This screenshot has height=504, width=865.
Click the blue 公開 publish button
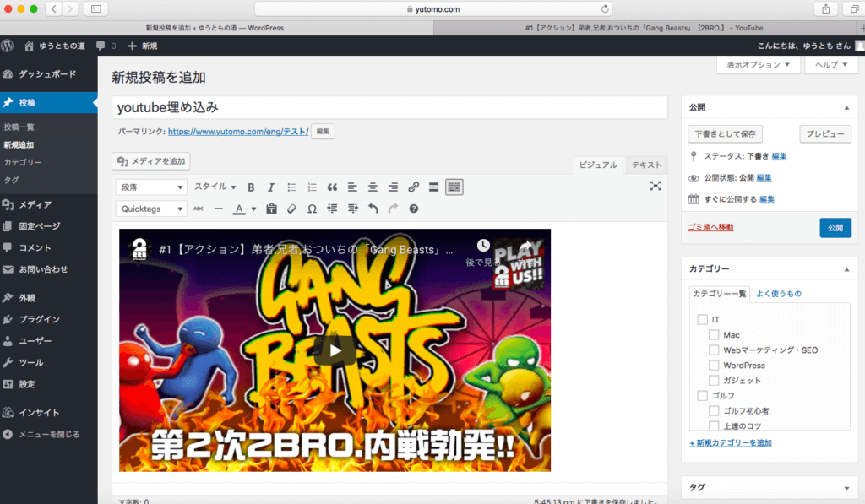coord(835,227)
